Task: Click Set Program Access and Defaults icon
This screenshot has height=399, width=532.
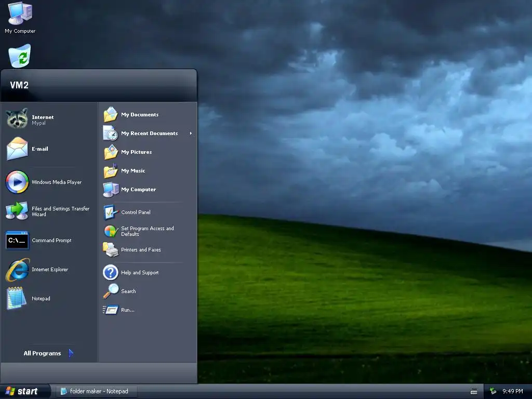Action: point(111,231)
